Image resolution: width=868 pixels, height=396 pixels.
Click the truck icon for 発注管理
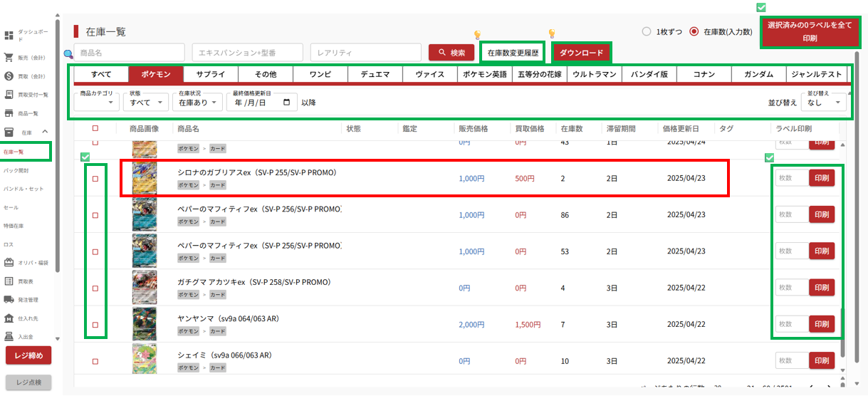[9, 300]
